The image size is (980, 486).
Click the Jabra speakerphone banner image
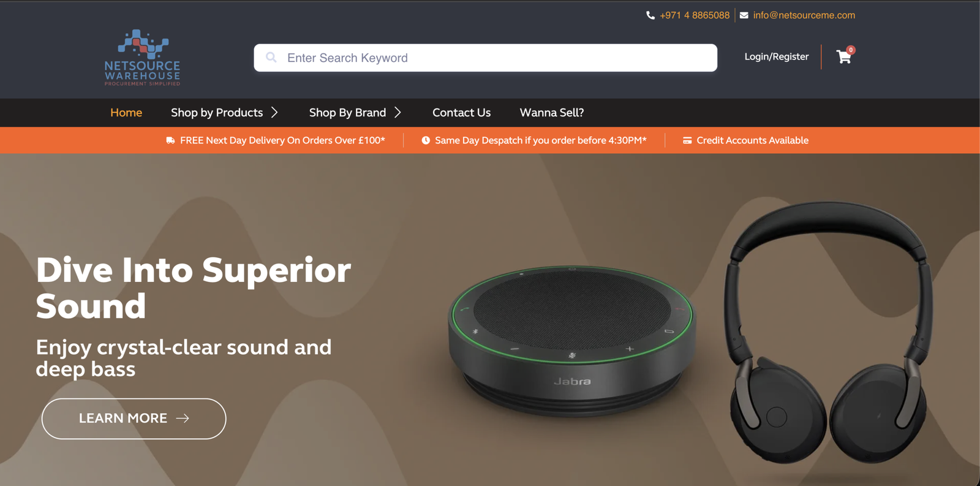tap(572, 341)
